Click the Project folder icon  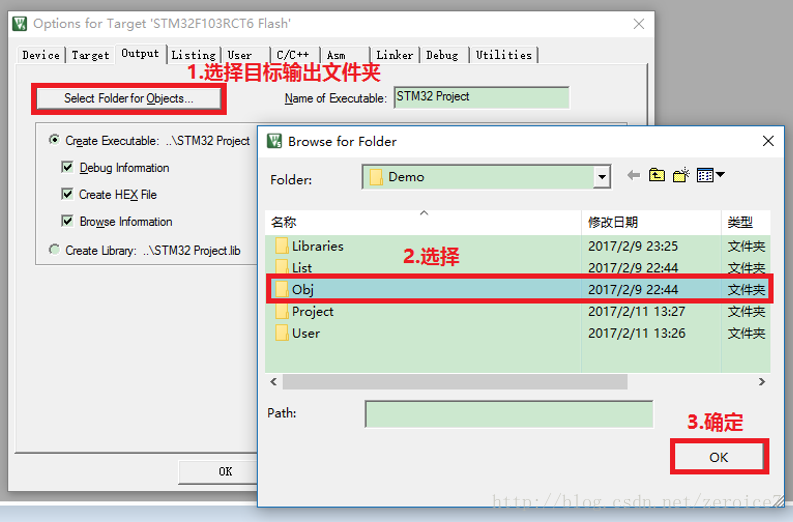(282, 311)
